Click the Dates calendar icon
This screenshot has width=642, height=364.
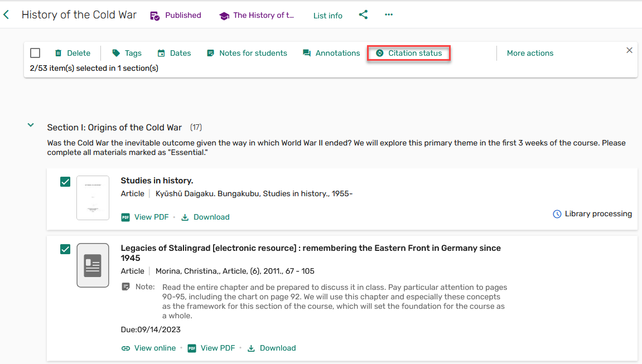click(161, 53)
